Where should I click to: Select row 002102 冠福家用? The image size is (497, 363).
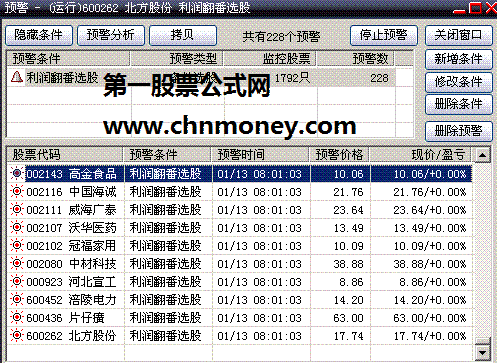click(x=240, y=246)
